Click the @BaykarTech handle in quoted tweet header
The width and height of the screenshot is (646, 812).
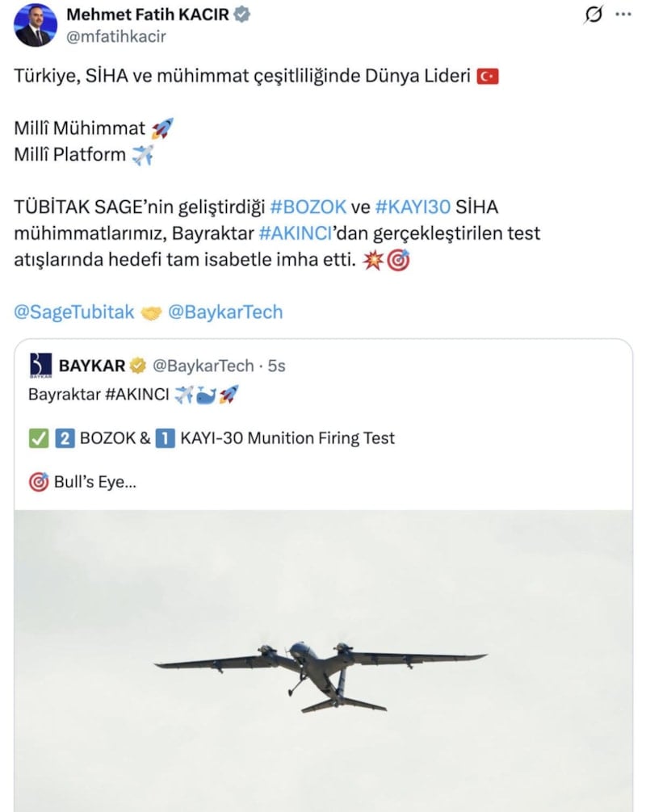tap(203, 366)
